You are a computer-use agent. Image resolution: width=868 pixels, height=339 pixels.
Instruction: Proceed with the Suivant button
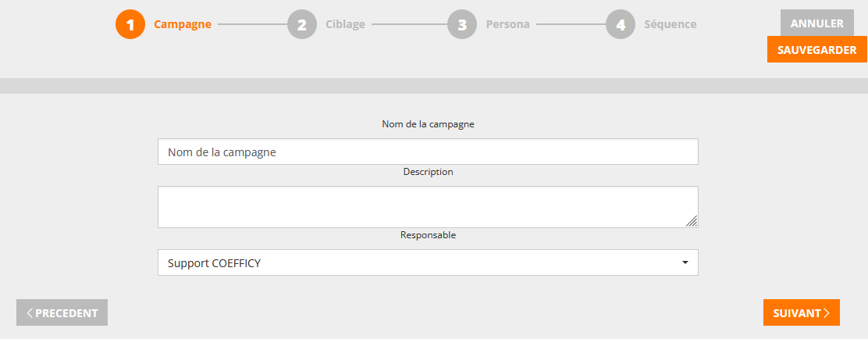click(801, 312)
